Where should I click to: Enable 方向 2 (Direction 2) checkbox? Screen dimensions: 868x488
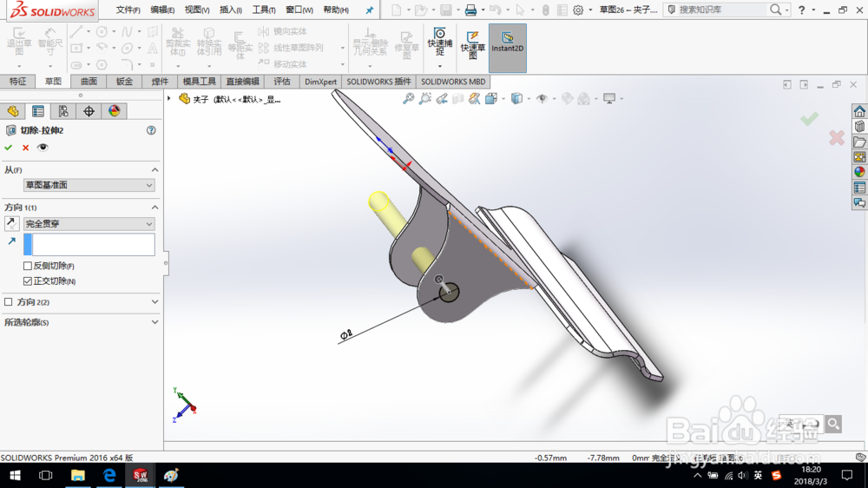9,302
